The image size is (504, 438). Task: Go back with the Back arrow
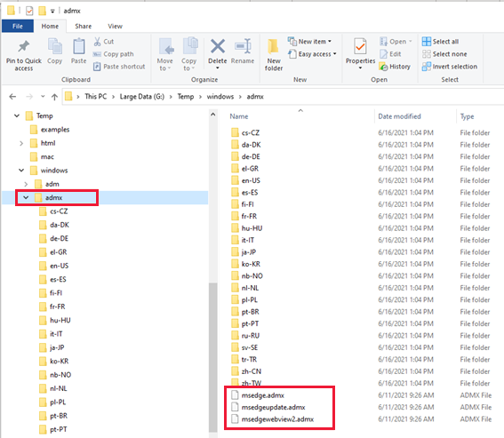click(x=12, y=97)
